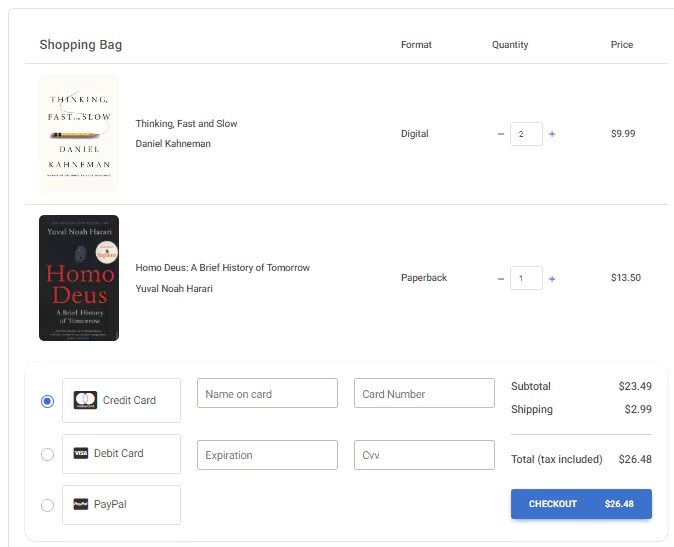Image resolution: width=674 pixels, height=547 pixels.
Task: Click the Shopping Bag heading
Action: click(x=81, y=45)
